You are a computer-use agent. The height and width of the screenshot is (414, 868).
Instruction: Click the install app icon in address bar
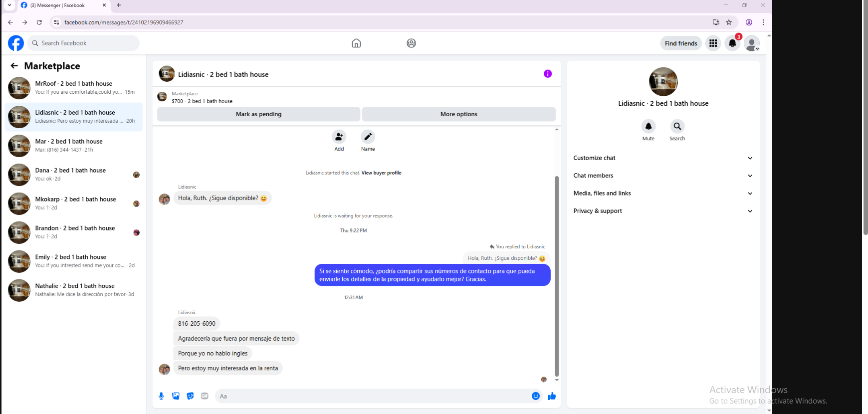click(x=716, y=22)
